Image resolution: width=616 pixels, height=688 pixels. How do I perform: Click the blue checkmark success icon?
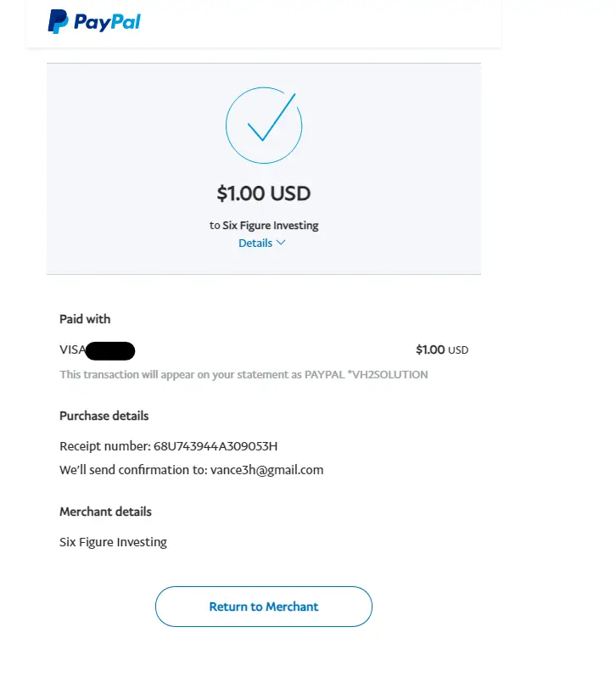tap(272, 117)
